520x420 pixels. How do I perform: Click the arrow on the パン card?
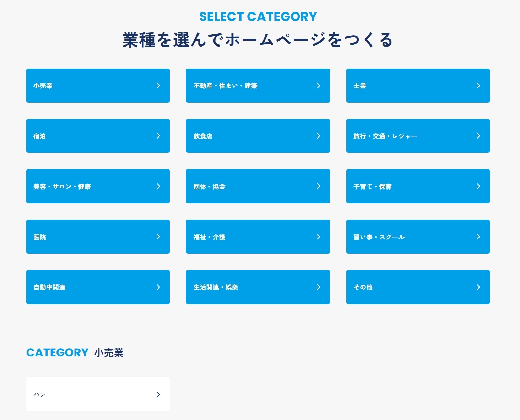click(158, 394)
